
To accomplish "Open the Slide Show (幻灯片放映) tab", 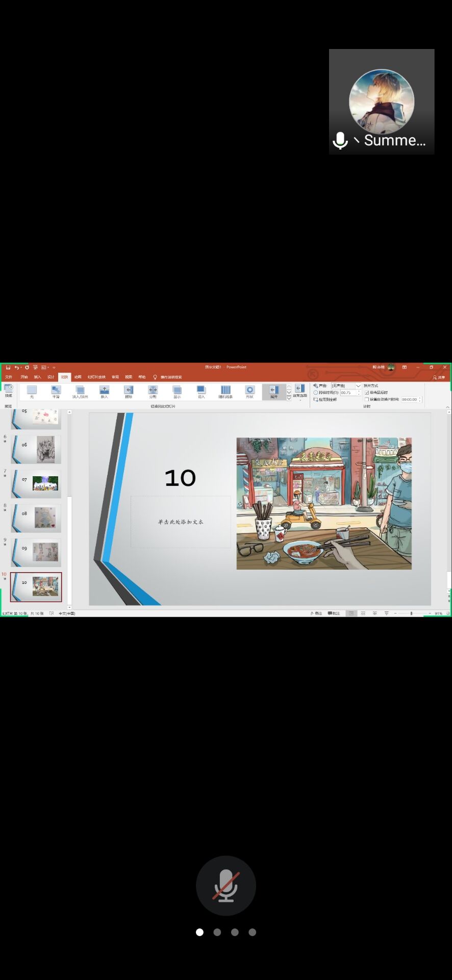I will pos(96,377).
